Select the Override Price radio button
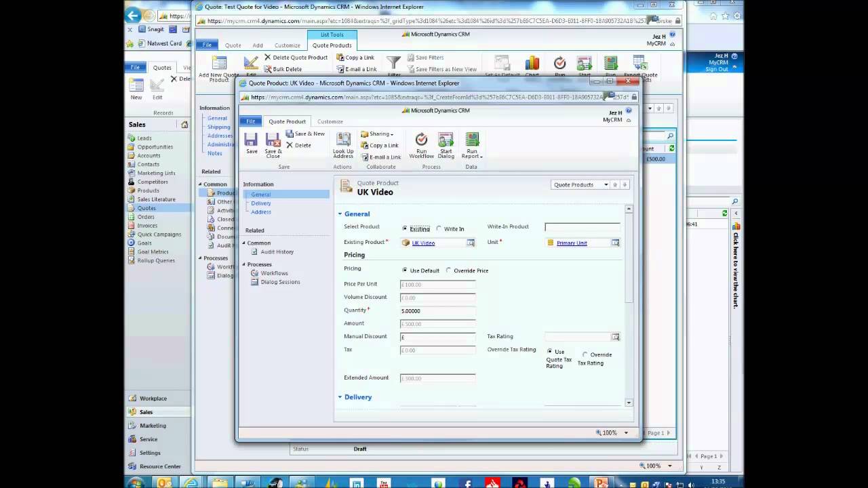Image resolution: width=868 pixels, height=488 pixels. point(448,270)
